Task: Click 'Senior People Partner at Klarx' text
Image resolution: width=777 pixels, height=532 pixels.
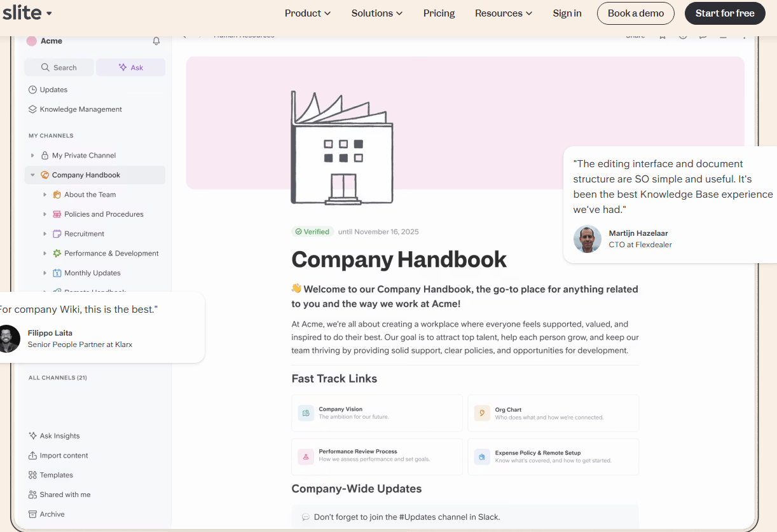Action: [80, 344]
